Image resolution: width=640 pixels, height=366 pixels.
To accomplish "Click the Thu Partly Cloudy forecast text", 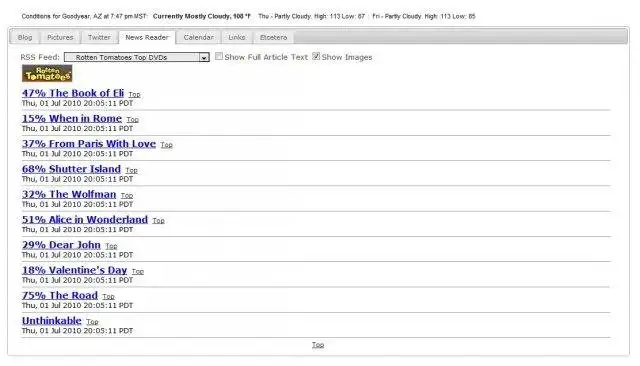I will (x=311, y=16).
